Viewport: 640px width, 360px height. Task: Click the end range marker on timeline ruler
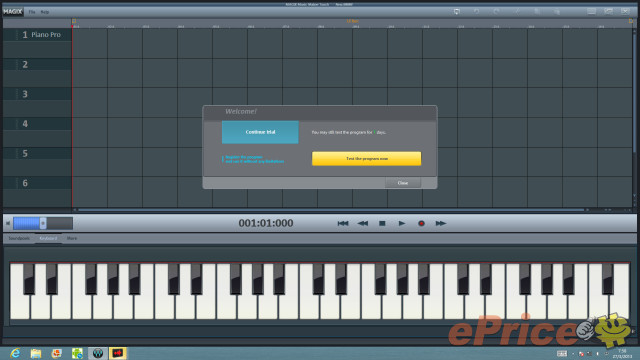631,21
